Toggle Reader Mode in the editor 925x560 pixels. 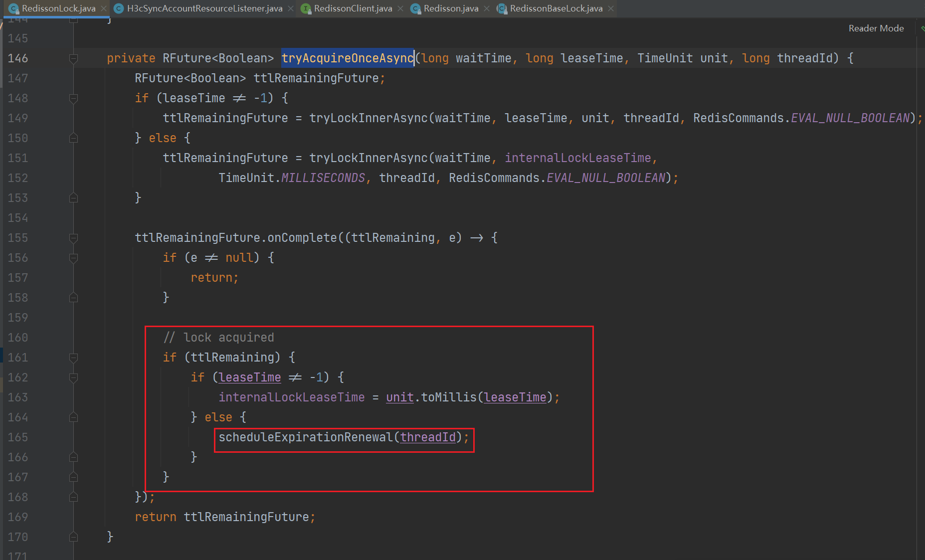(x=876, y=28)
